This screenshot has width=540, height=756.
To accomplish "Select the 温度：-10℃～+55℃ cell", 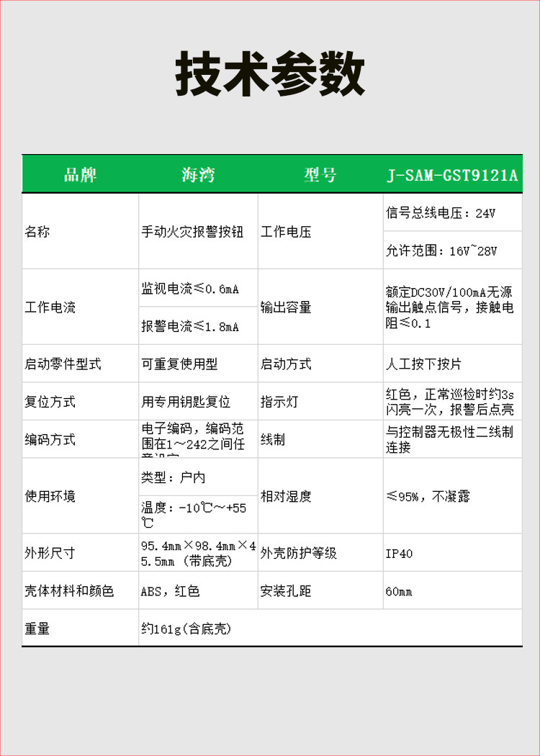I will tap(198, 515).
